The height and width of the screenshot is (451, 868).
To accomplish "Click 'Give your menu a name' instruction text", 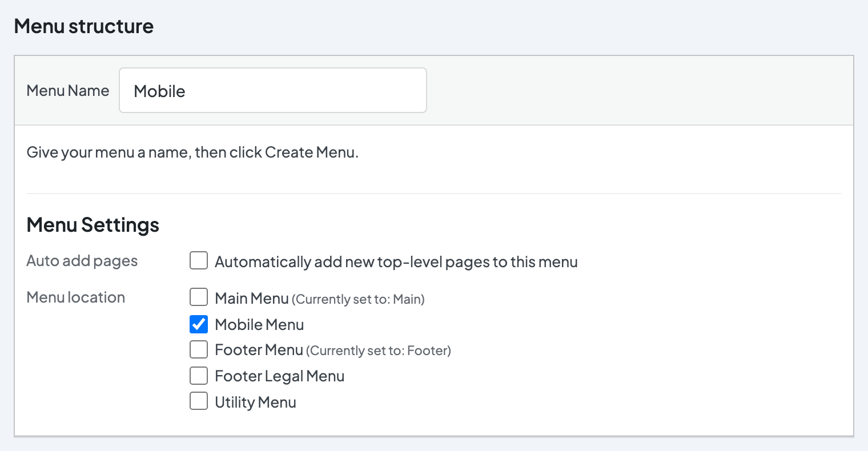I will point(192,153).
